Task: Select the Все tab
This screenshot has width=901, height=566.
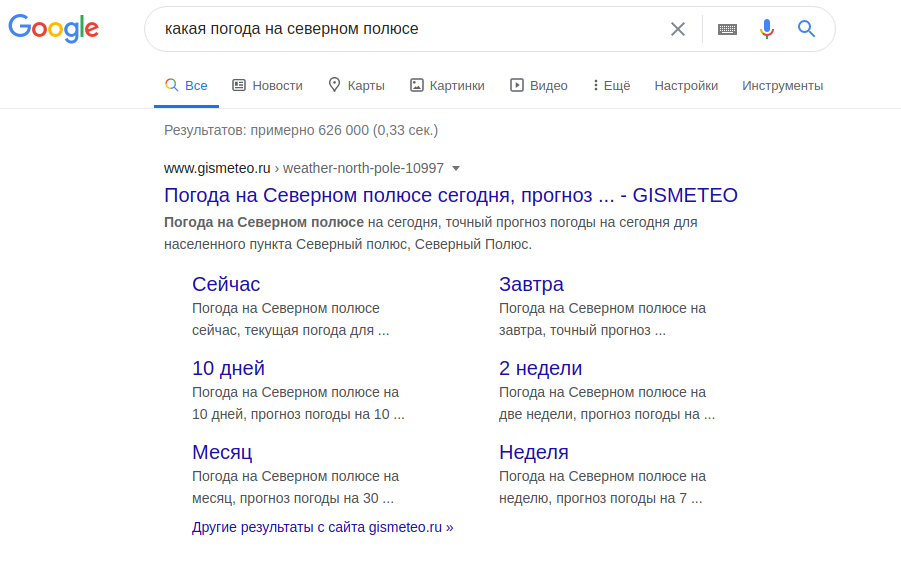Action: click(x=186, y=86)
